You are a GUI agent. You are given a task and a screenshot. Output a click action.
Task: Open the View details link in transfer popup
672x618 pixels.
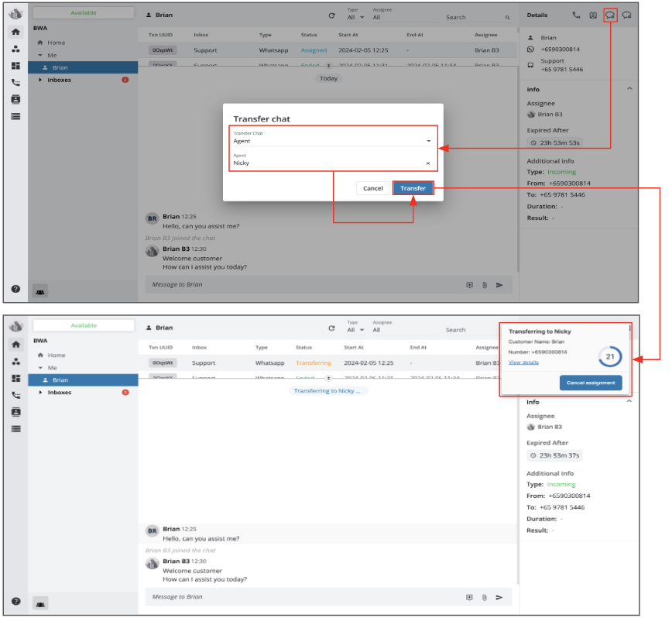pos(523,362)
